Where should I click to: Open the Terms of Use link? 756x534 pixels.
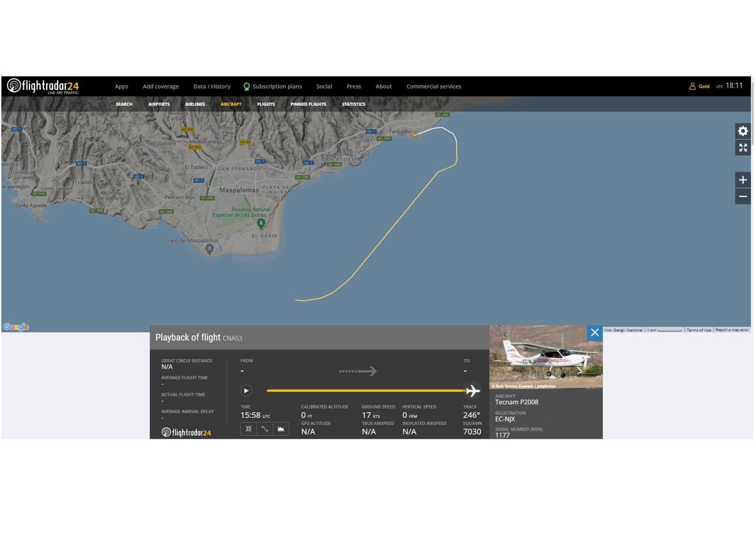click(698, 330)
